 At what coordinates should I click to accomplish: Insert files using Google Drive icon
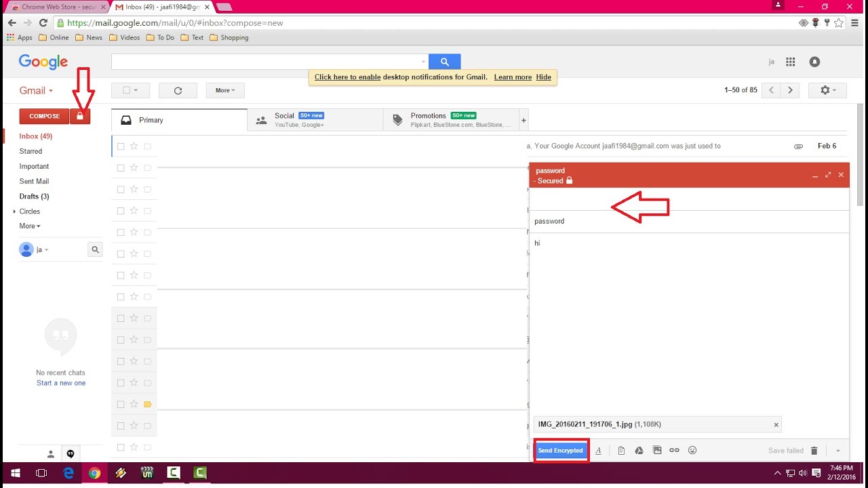coord(639,451)
